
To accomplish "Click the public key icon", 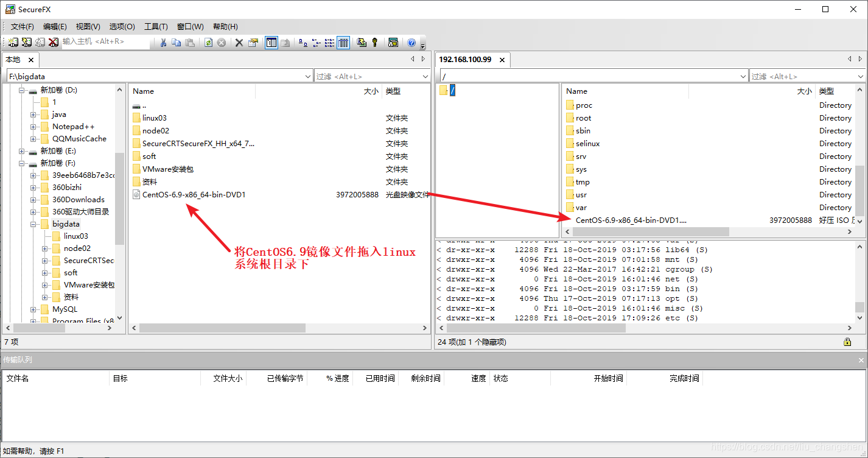I will point(375,42).
